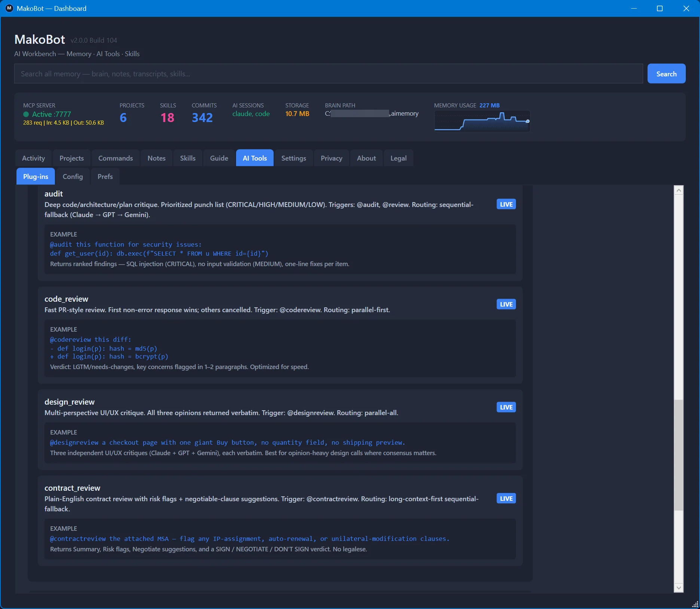Switch to the Prefs sub-tab
The image size is (700, 609).
click(105, 176)
